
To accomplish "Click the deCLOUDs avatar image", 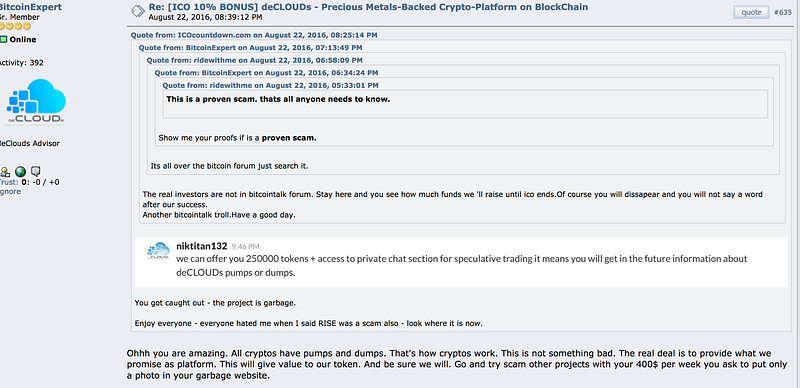I will (x=36, y=102).
